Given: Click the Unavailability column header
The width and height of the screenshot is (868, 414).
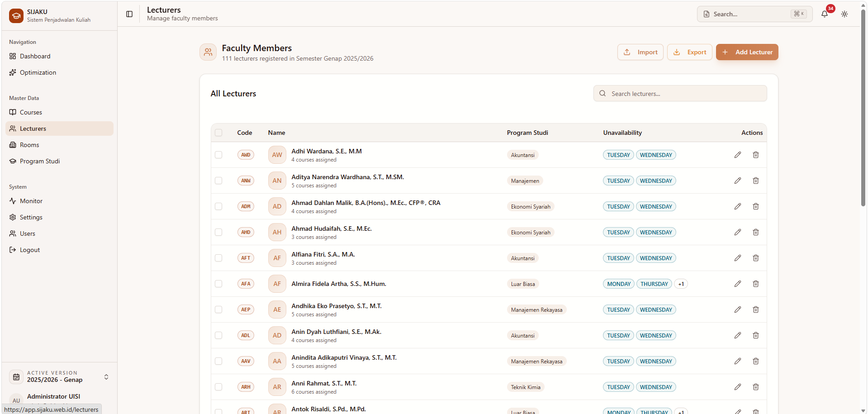Looking at the screenshot, I should click(x=622, y=133).
